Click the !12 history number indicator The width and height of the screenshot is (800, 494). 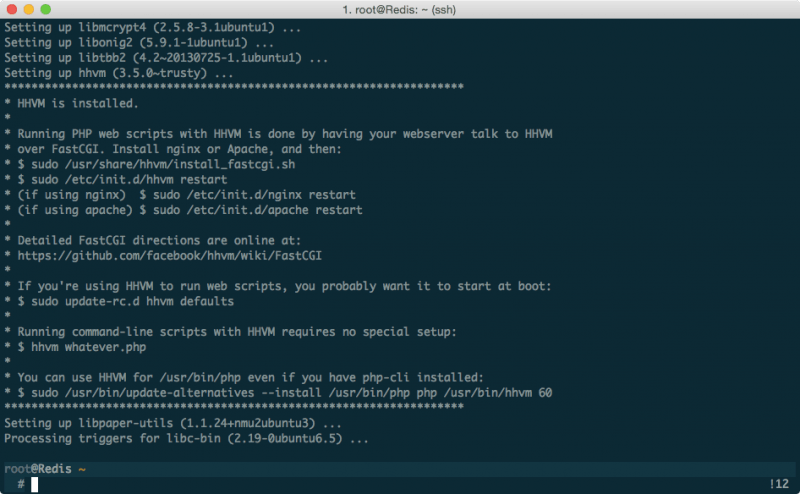[781, 484]
